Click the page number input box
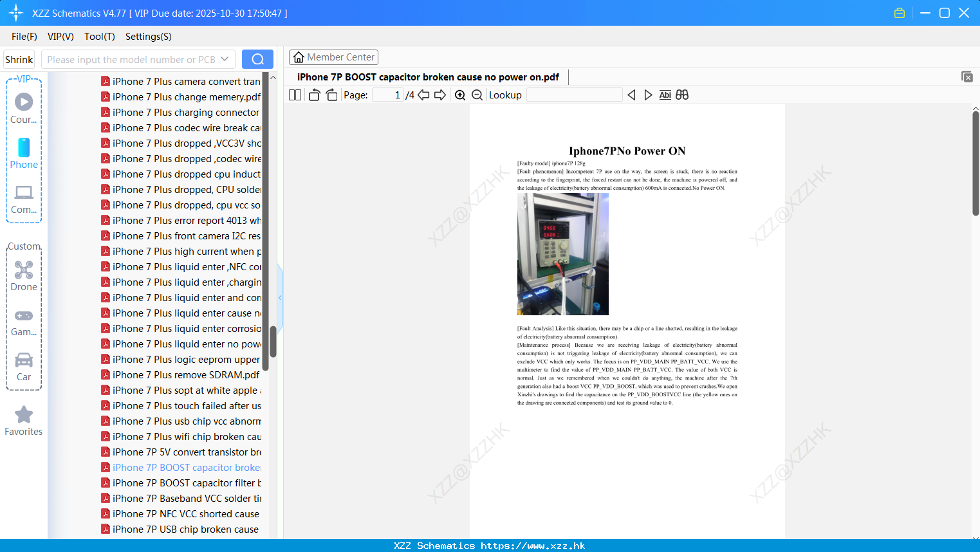980x552 pixels. coord(388,95)
